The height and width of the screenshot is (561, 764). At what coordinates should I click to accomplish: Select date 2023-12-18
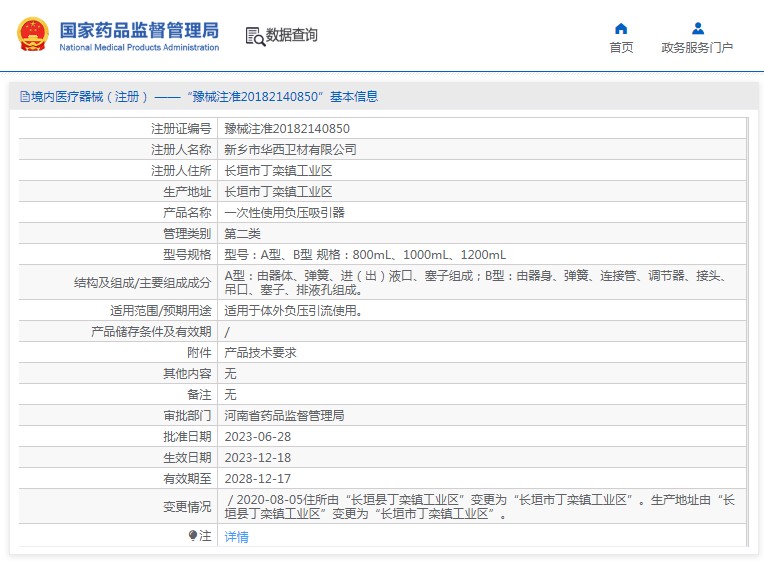pyautogui.click(x=258, y=457)
